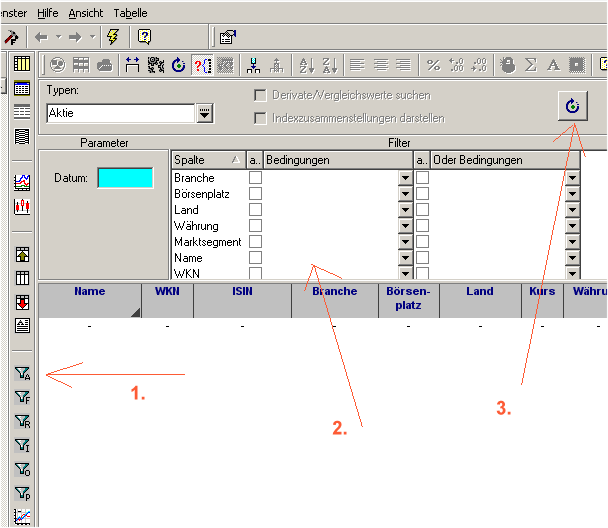The image size is (608, 528).
Task: Click the lightning bolt icon
Action: tap(113, 37)
